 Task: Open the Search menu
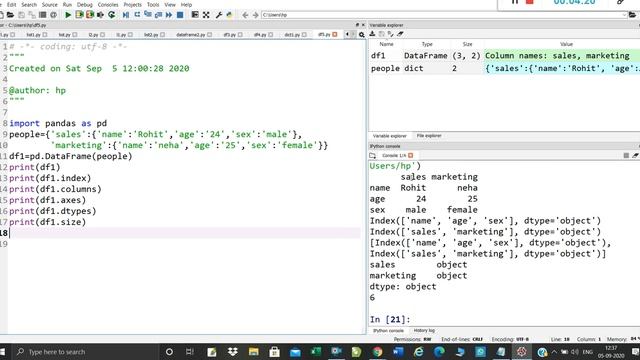[29, 4]
